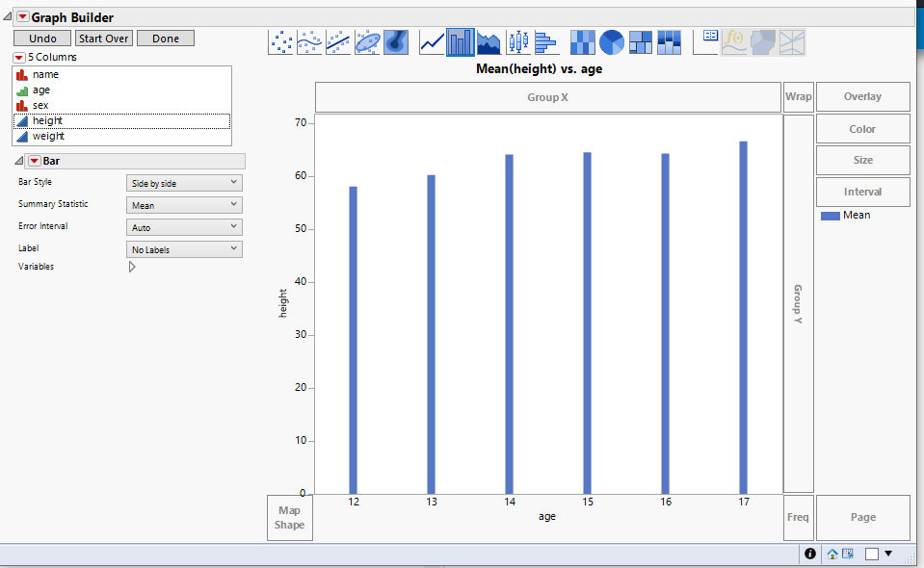Select the height column variable

pyautogui.click(x=48, y=120)
